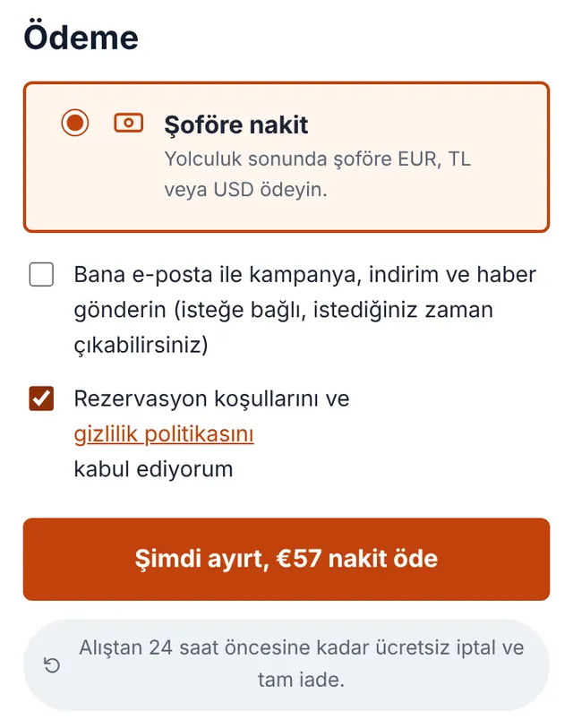Click the çıkabilirsiniz word in the newsletter label
The image size is (573, 728).
(x=141, y=345)
